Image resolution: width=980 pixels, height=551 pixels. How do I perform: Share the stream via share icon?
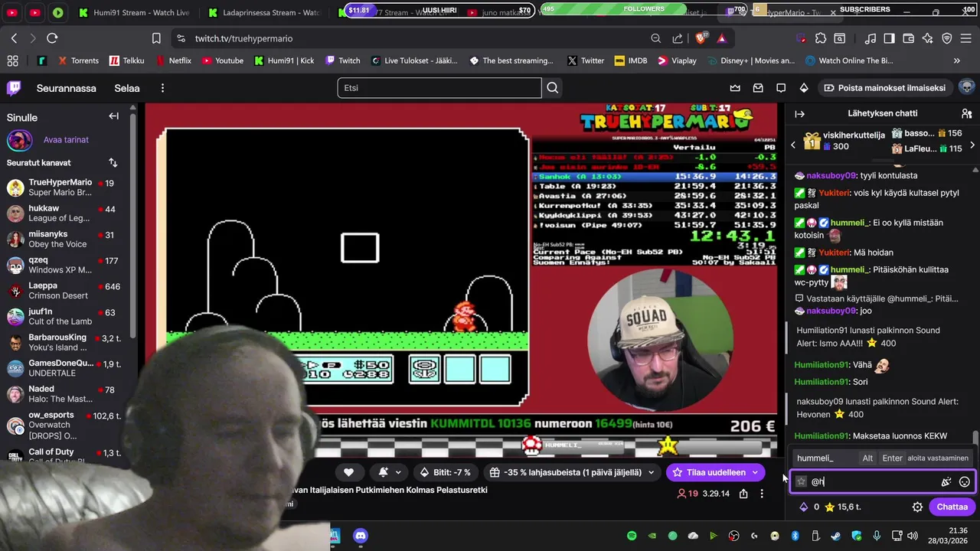(743, 494)
